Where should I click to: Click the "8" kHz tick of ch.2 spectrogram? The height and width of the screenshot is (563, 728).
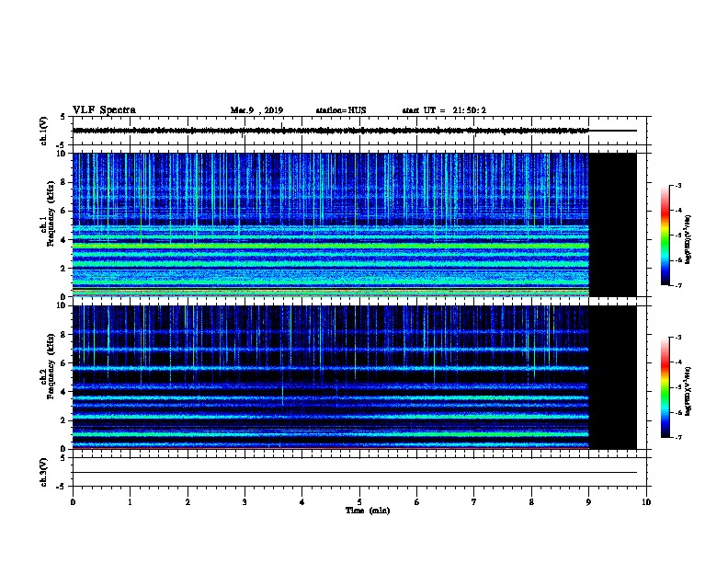[63, 335]
